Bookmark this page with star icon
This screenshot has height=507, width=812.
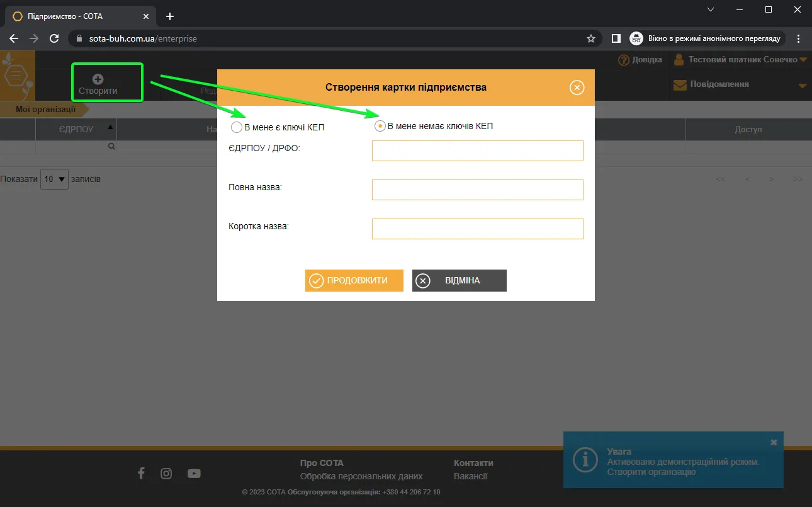591,38
